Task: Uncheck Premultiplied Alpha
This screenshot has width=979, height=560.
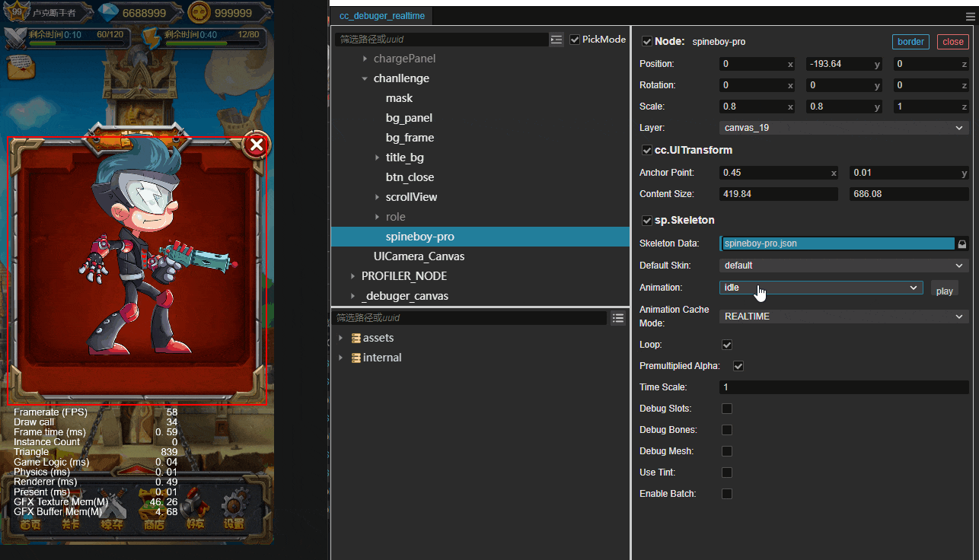Action: (x=738, y=366)
